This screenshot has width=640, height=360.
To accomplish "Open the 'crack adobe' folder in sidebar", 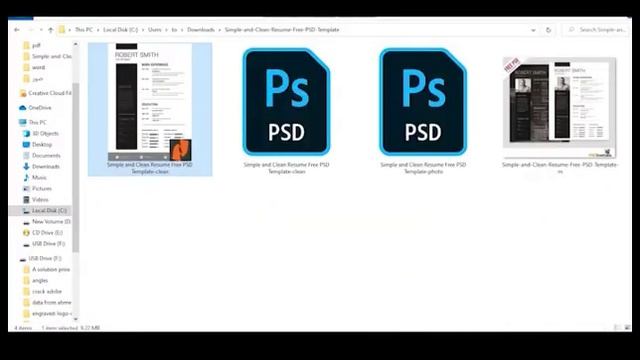I will [x=42, y=291].
